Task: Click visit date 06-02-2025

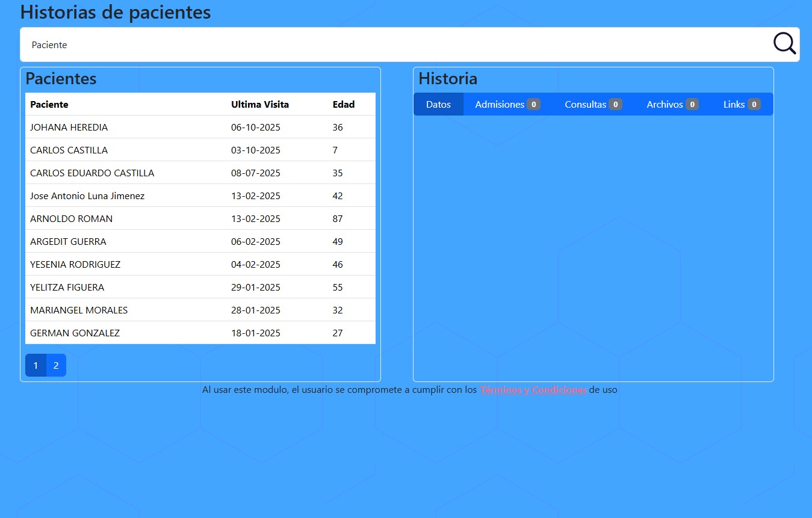Action: 256,242
